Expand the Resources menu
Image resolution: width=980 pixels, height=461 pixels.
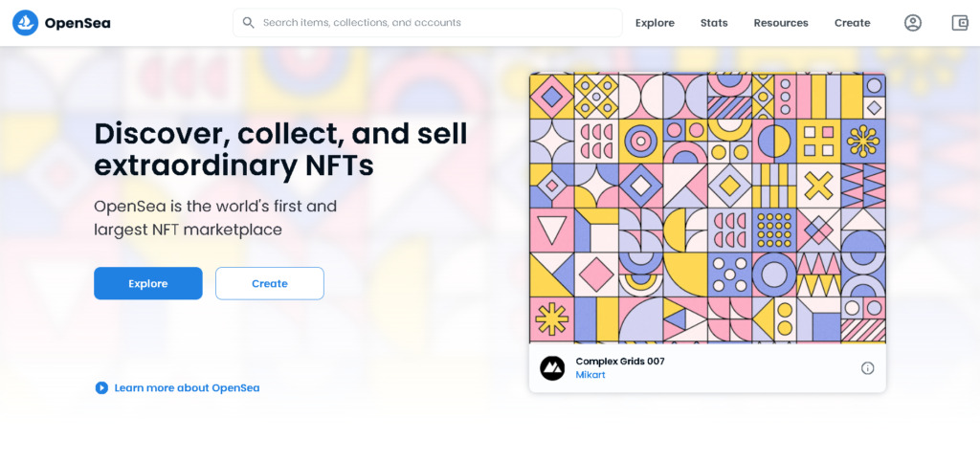coord(781,23)
